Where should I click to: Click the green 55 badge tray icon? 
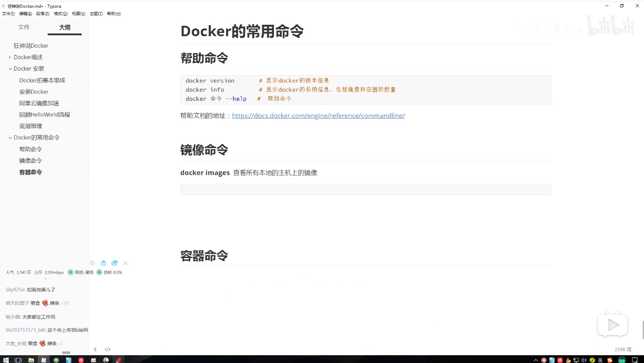[x=622, y=360]
